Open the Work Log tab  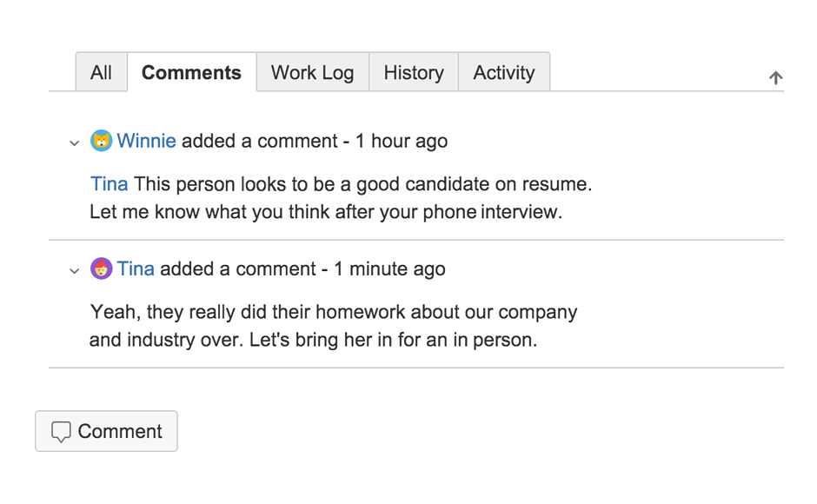click(x=312, y=72)
